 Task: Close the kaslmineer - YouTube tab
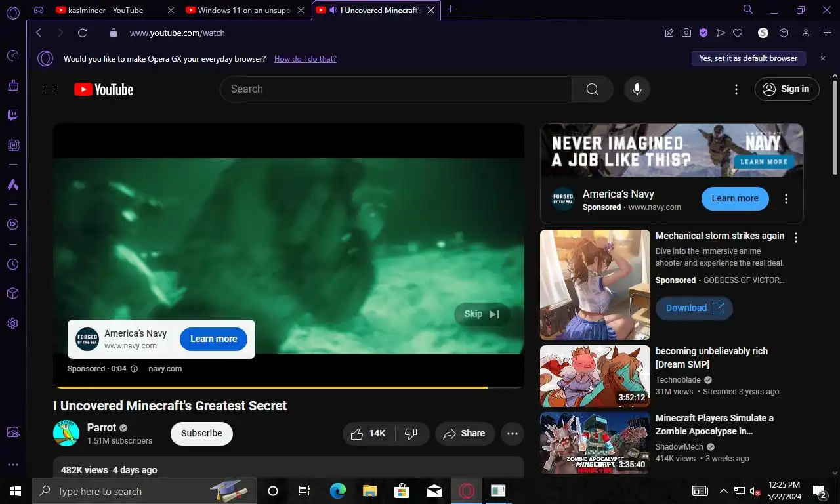pyautogui.click(x=171, y=10)
